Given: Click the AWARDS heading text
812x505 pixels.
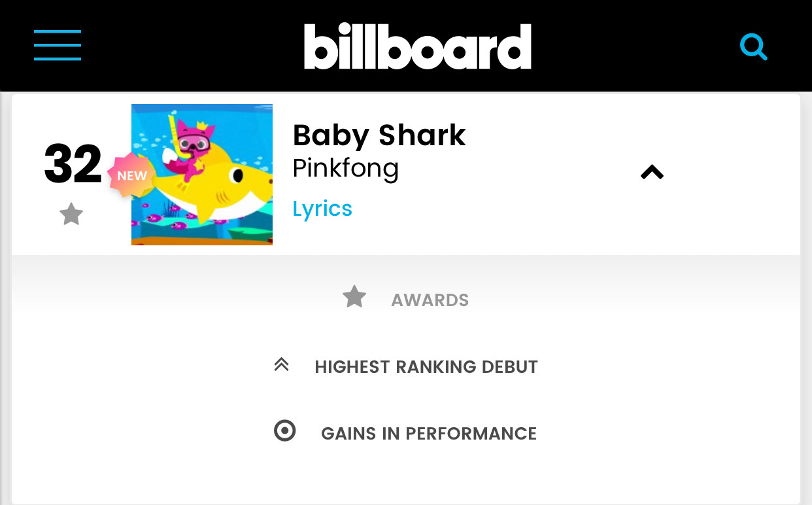Looking at the screenshot, I should pos(430,300).
